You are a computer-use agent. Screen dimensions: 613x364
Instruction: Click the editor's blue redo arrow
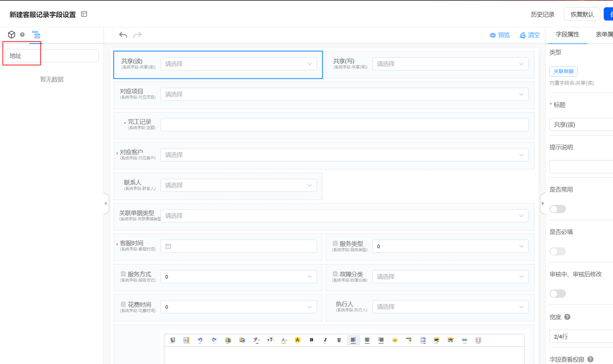tap(214, 340)
